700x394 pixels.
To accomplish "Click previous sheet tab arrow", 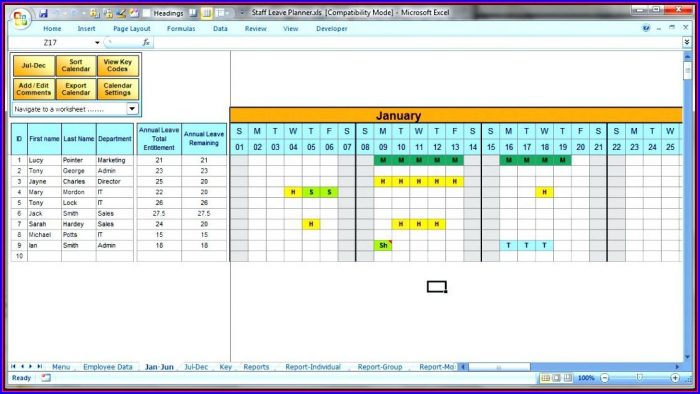I will tap(22, 366).
